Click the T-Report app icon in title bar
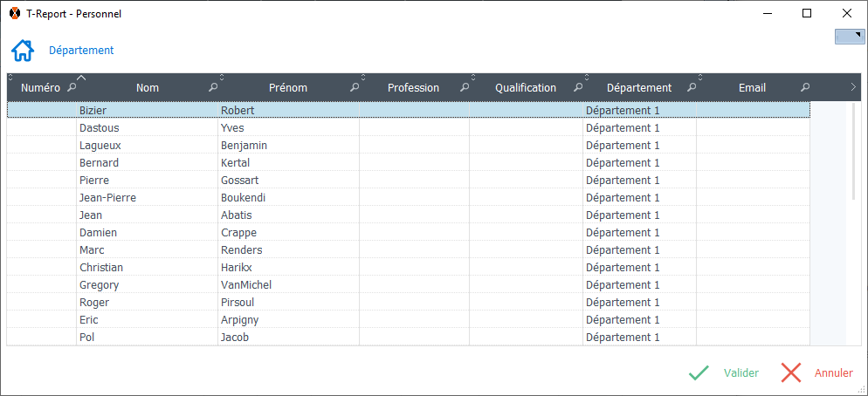 coord(15,13)
